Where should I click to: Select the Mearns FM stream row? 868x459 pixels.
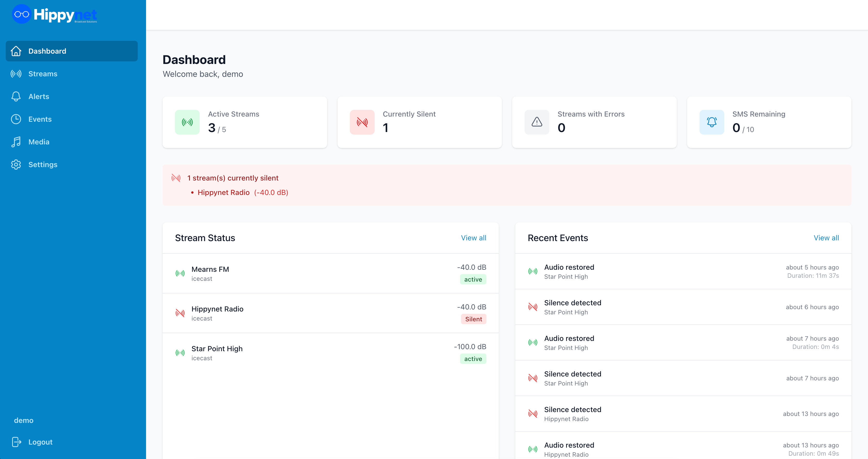coord(330,273)
